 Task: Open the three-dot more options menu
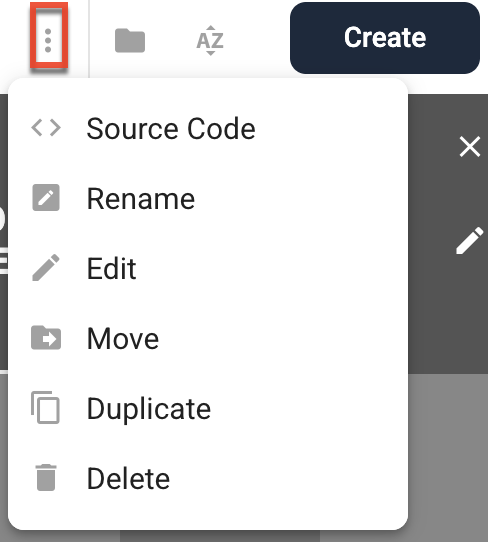click(48, 40)
